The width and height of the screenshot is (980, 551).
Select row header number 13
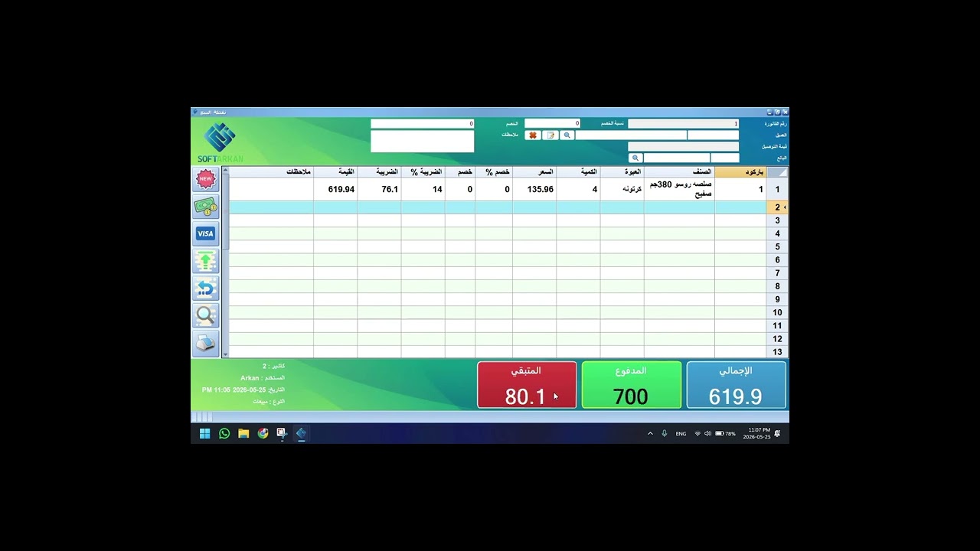[777, 352]
